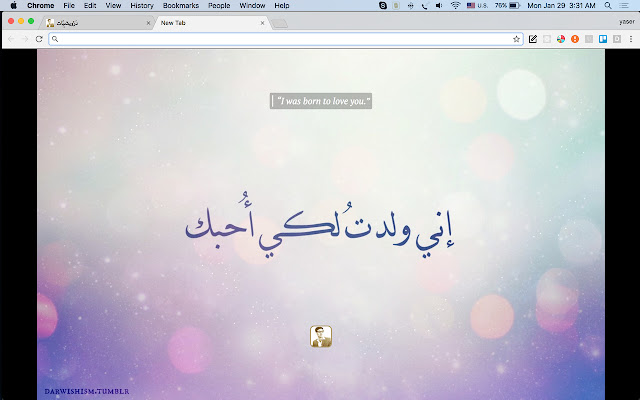Open the gray extension before Trello

click(589, 39)
